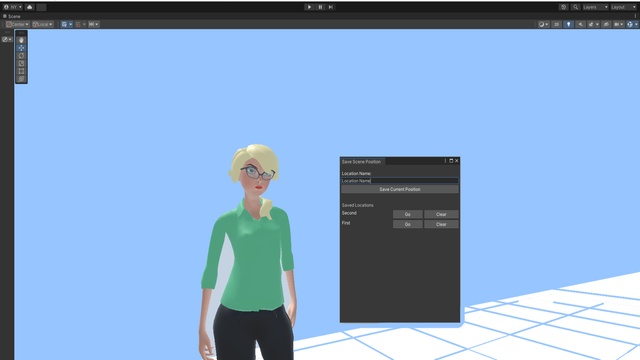Click the Play button
The image size is (640, 360).
tap(309, 7)
